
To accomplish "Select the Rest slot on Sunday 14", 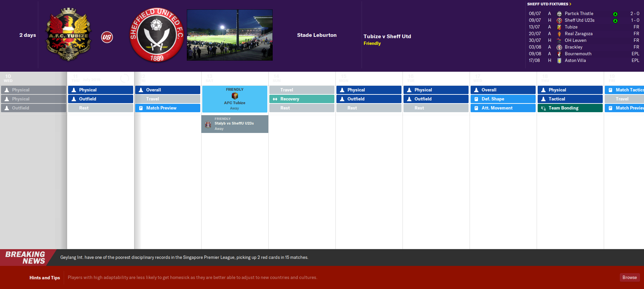I will [302, 108].
